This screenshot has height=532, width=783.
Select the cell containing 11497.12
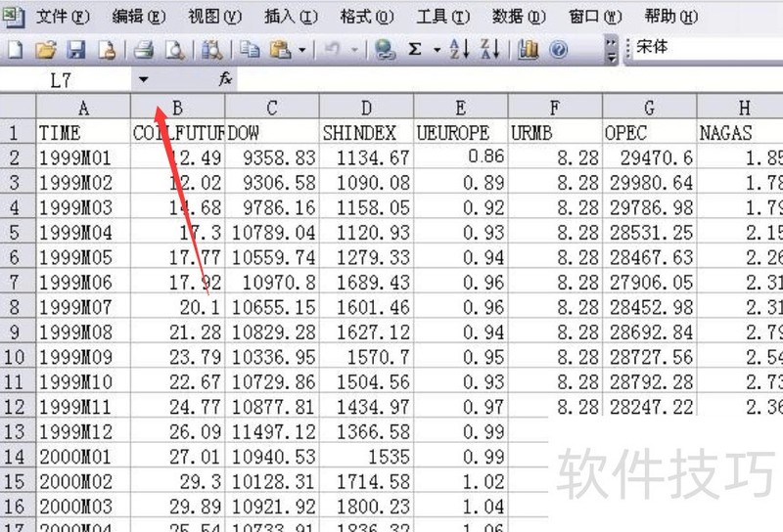tap(272, 431)
